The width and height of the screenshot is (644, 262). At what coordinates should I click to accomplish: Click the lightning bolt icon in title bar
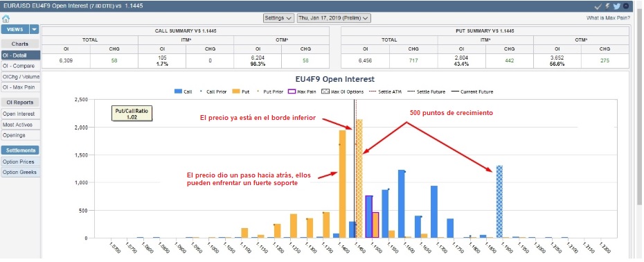tap(608, 6)
